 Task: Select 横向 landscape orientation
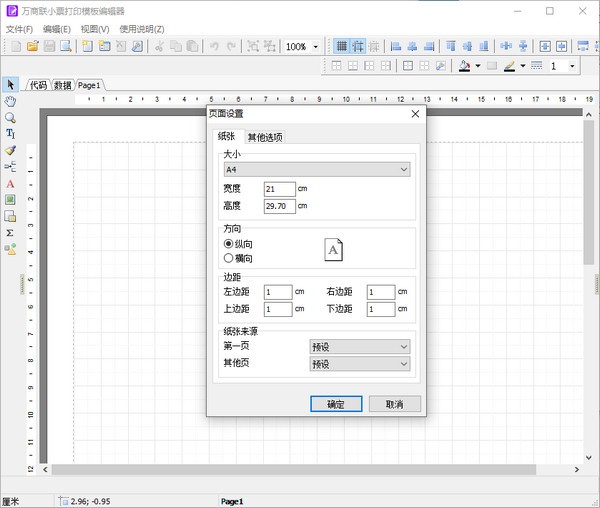(x=229, y=258)
